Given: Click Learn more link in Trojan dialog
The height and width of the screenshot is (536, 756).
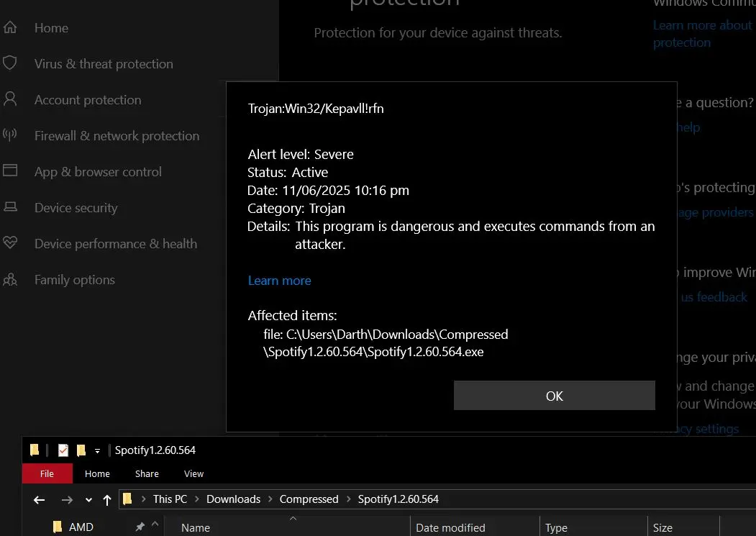Looking at the screenshot, I should tap(279, 281).
